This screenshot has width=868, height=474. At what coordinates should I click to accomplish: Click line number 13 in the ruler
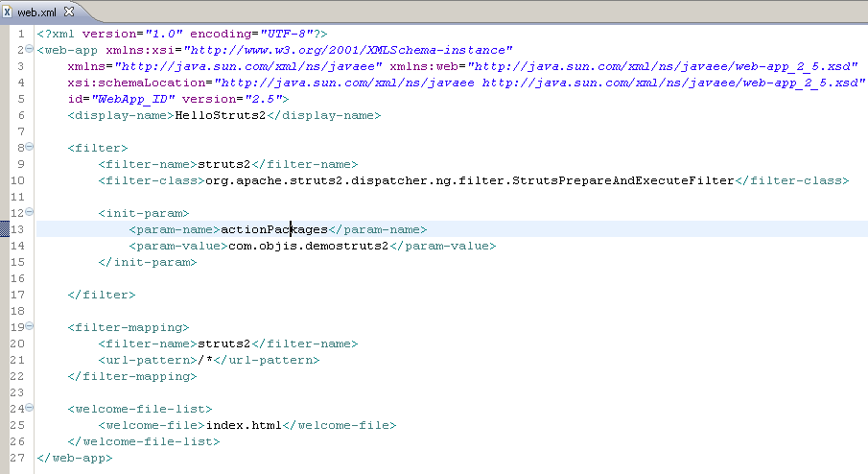tap(19, 229)
